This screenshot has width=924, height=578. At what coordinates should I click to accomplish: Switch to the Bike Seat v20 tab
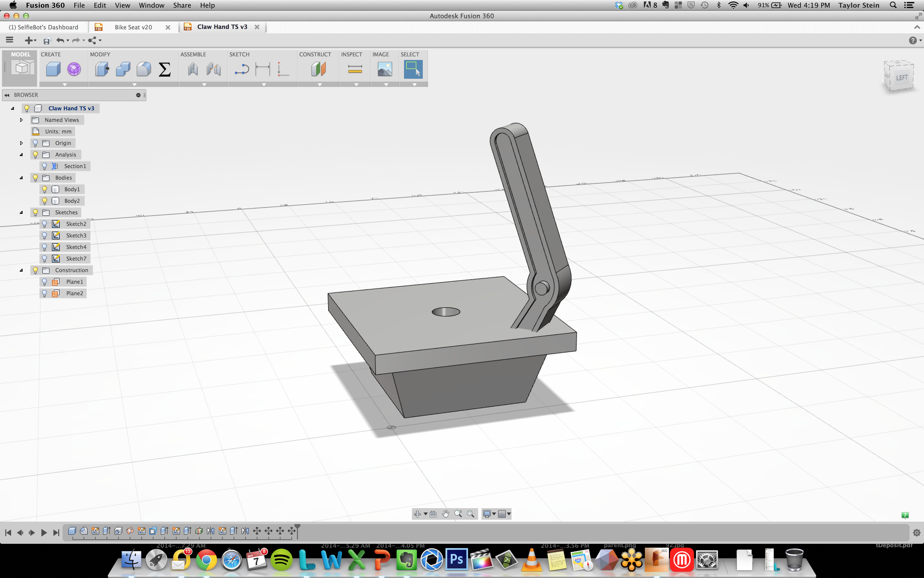coord(133,27)
